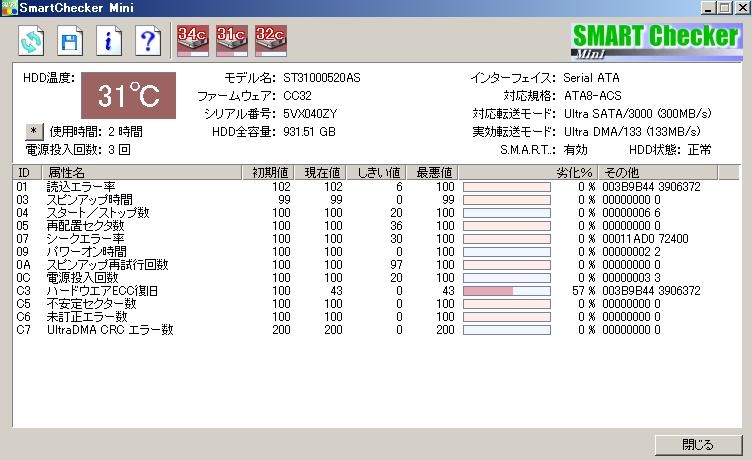Click the Serial ATA interface value
Screen dimensions: 752x460
[x=591, y=78]
